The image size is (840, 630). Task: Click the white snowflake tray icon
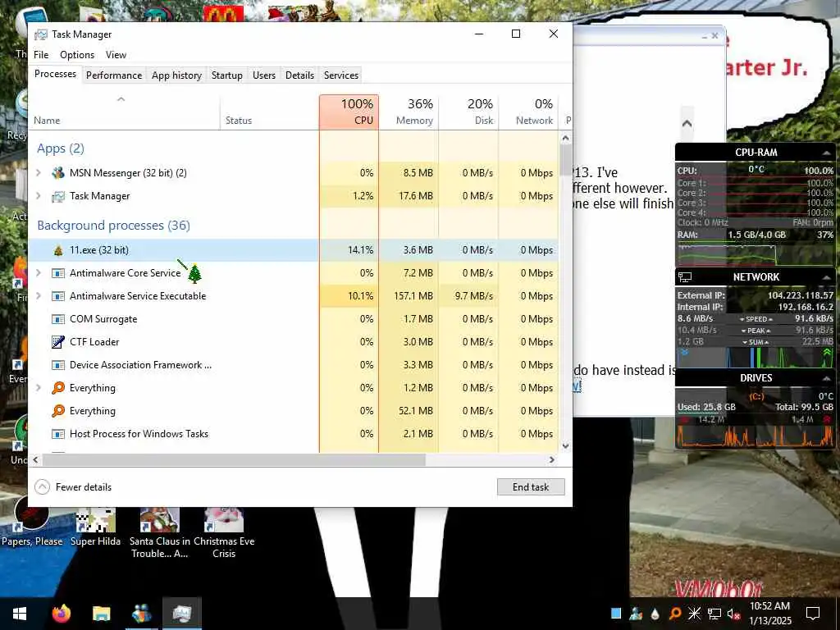point(694,614)
